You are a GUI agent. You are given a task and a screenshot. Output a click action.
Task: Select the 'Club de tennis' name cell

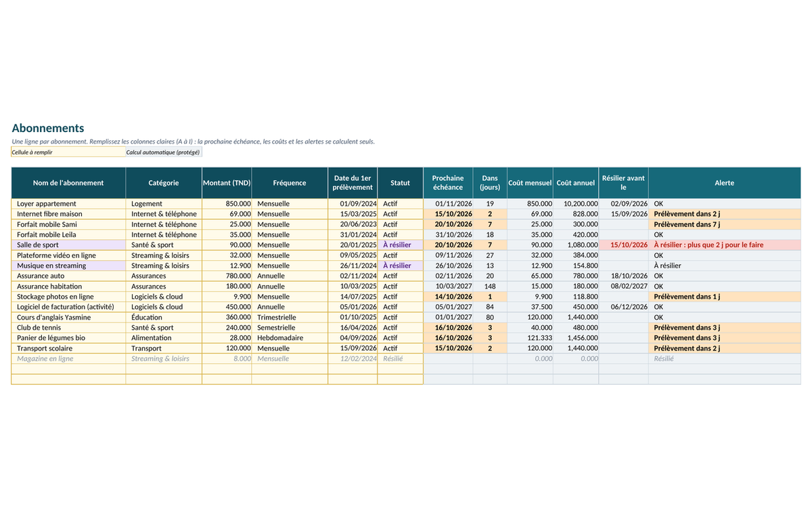[68, 328]
